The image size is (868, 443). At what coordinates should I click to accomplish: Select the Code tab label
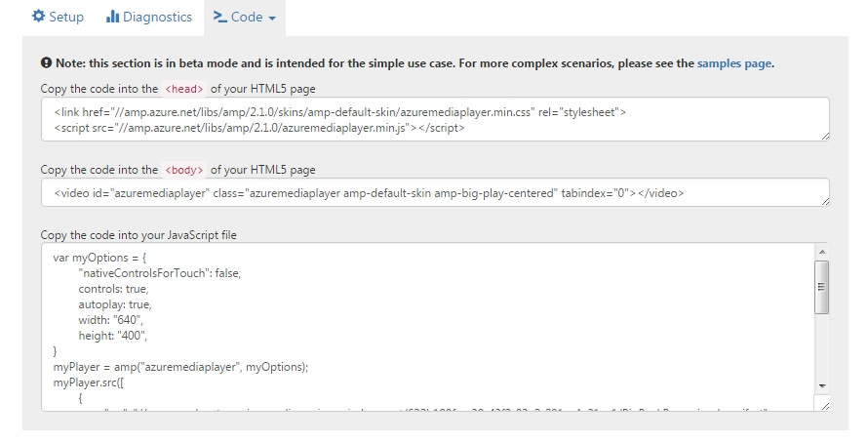[247, 17]
